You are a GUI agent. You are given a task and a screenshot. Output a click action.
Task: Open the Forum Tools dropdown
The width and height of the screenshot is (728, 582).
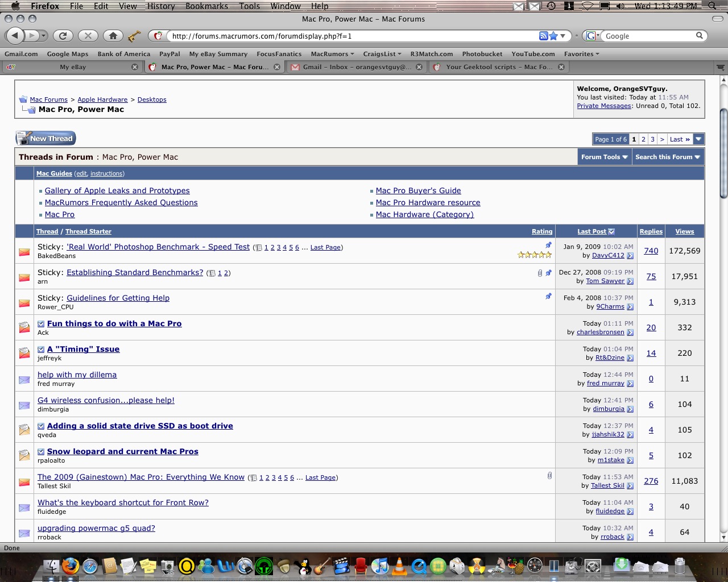click(604, 157)
